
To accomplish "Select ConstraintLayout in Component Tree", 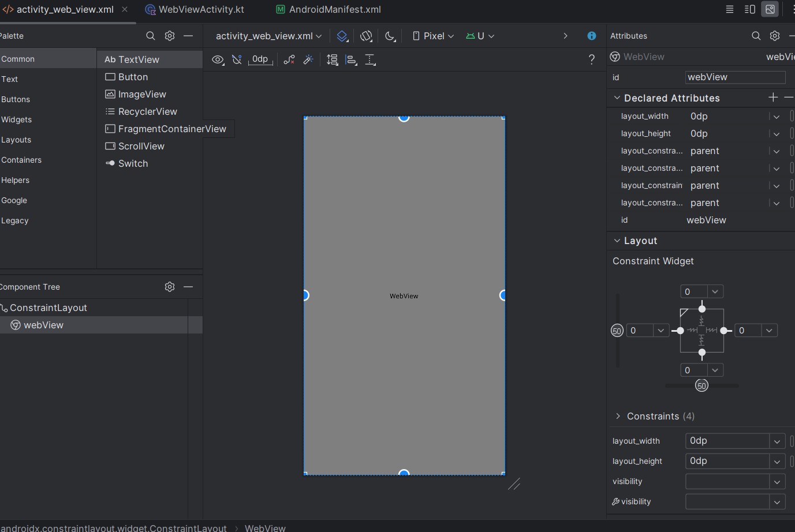I will 48,308.
